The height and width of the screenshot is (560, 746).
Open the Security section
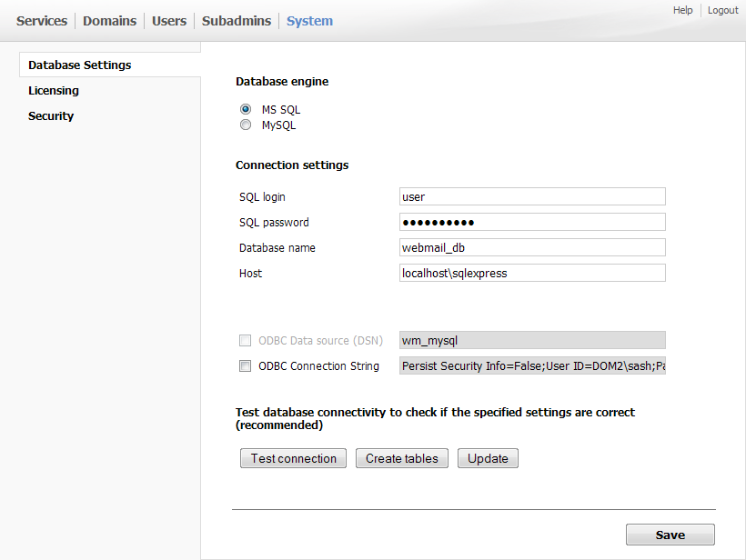coord(51,116)
